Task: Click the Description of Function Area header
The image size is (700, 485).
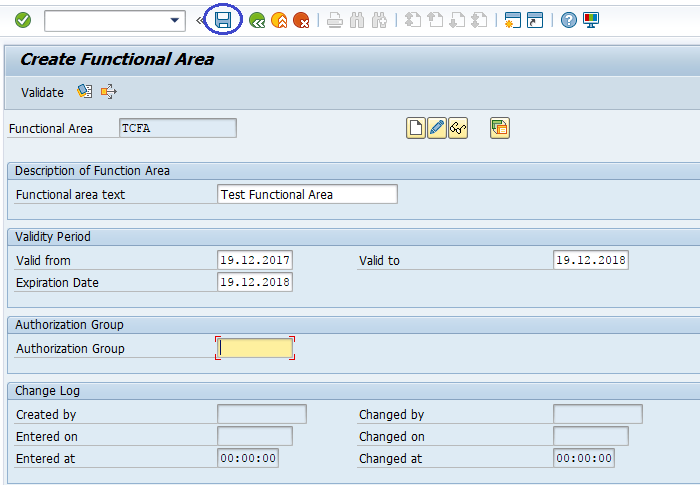Action: click(92, 171)
